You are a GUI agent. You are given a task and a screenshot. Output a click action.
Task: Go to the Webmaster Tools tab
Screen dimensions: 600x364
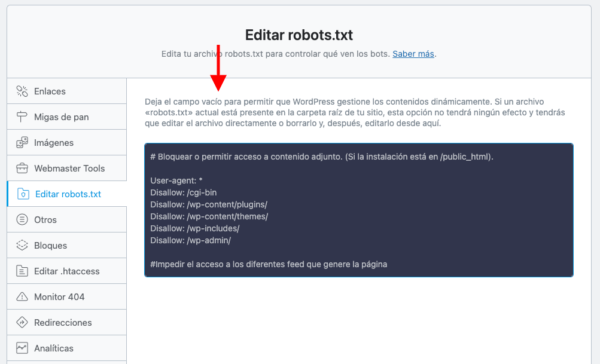[x=66, y=168]
